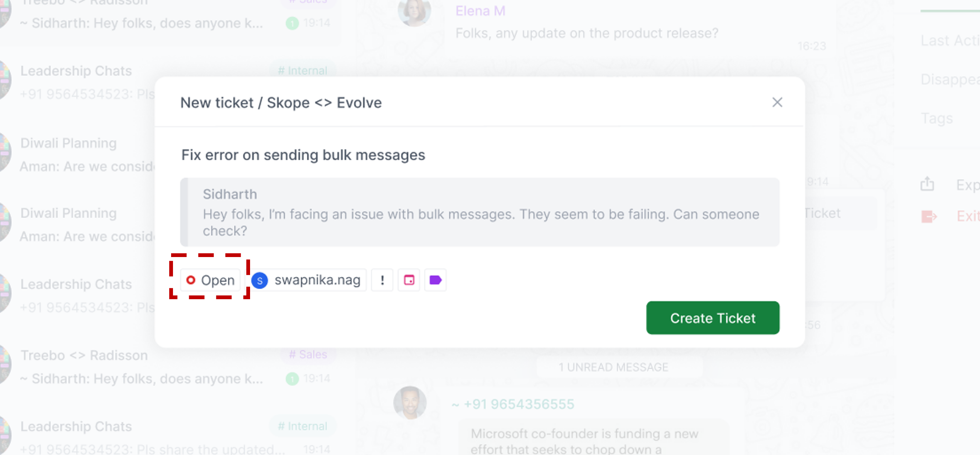Screen dimensions: 980x455
Task: Click the blue S assignee avatar
Action: point(260,281)
